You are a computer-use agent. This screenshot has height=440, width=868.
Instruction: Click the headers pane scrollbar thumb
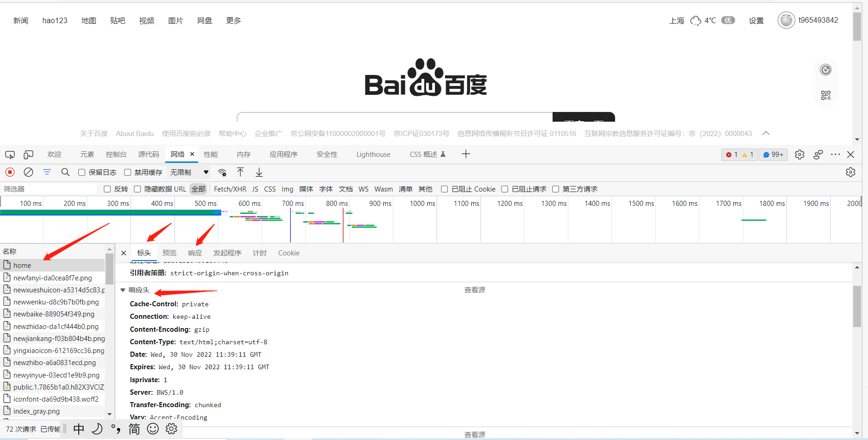click(857, 307)
